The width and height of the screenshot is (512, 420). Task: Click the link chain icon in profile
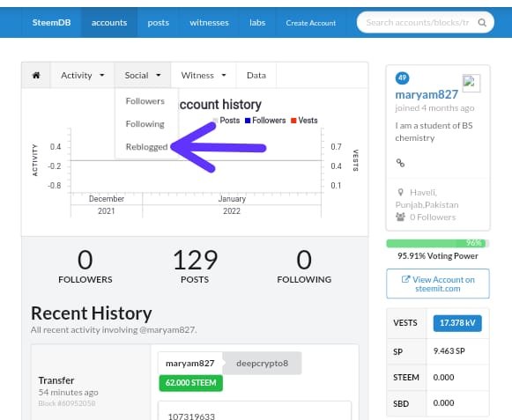[x=400, y=163]
